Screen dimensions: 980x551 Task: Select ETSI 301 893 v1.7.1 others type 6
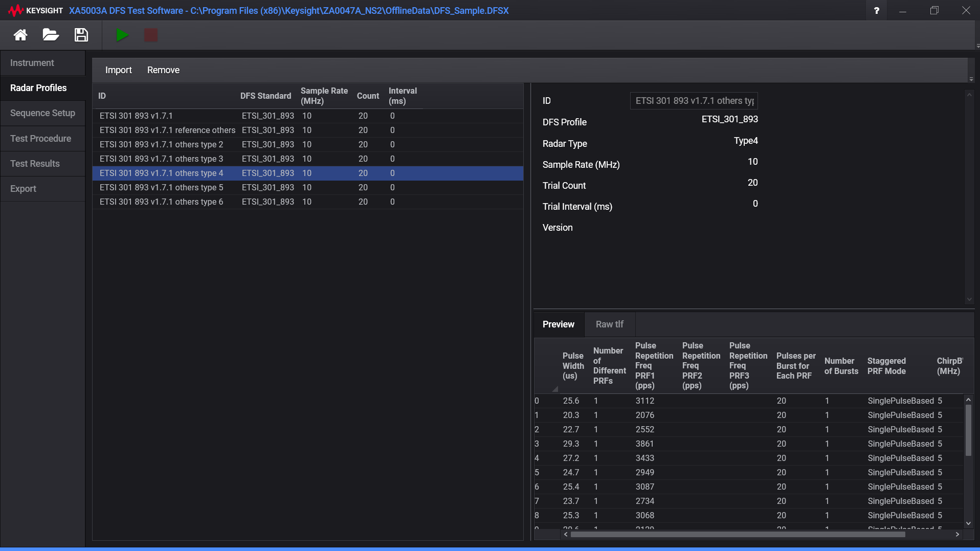tap(161, 202)
